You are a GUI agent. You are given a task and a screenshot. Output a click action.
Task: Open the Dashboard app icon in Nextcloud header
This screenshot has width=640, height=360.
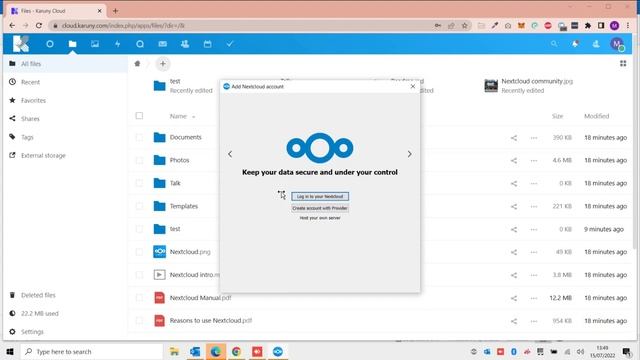coord(50,44)
